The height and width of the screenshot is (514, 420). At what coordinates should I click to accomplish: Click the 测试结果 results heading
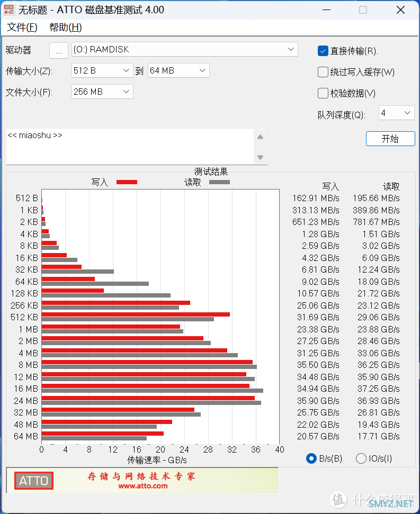[211, 172]
